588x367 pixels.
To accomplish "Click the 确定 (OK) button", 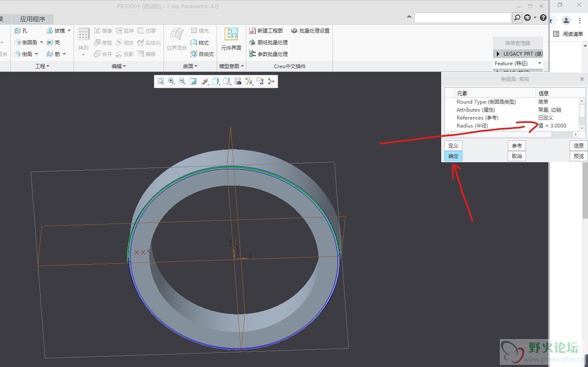I will click(453, 156).
